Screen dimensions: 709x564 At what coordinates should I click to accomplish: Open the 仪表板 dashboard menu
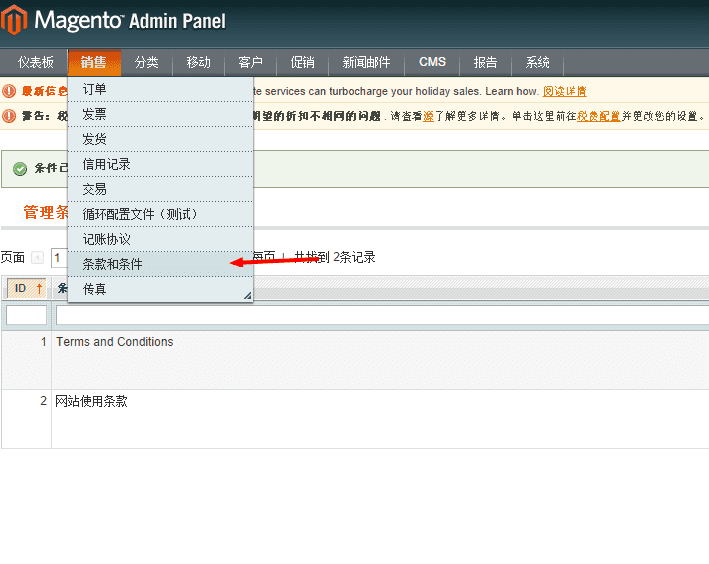(35, 62)
